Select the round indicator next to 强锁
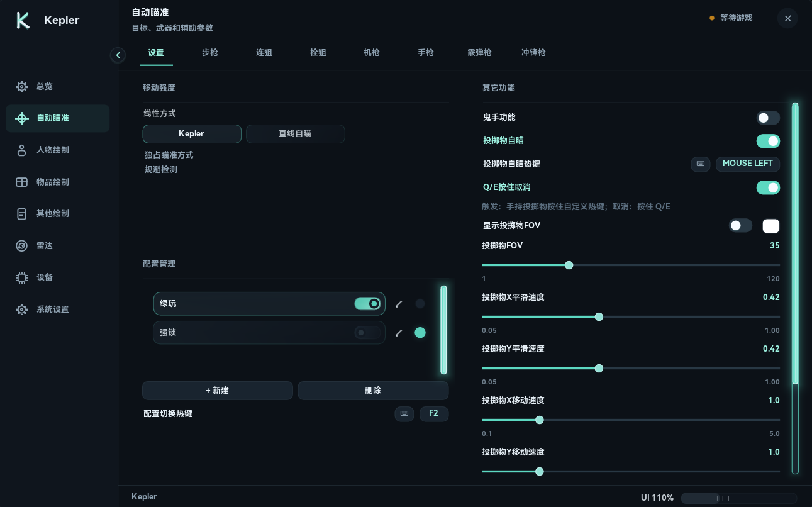812x507 pixels. [x=420, y=333]
